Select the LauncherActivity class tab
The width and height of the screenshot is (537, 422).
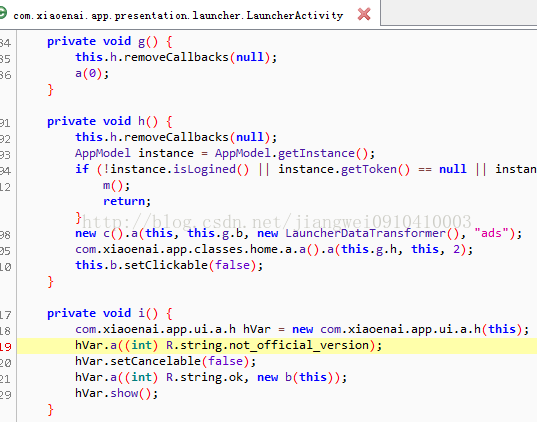coord(178,15)
